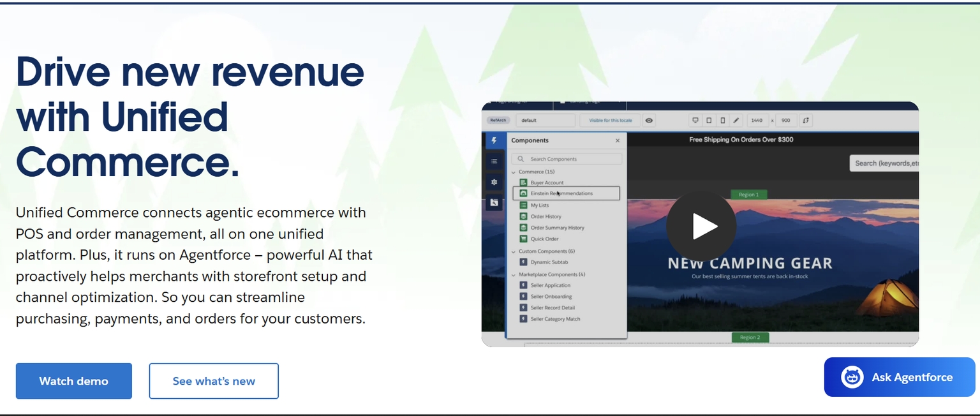980x416 pixels.
Task: Click the RefArch badge
Action: [498, 120]
